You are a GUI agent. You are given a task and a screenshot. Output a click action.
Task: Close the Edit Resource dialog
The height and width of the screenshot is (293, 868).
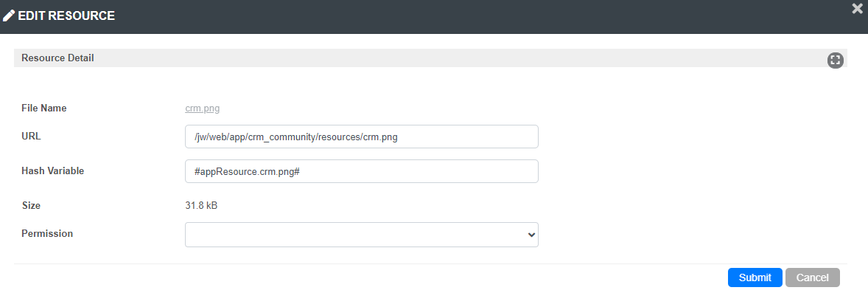pos(858,8)
